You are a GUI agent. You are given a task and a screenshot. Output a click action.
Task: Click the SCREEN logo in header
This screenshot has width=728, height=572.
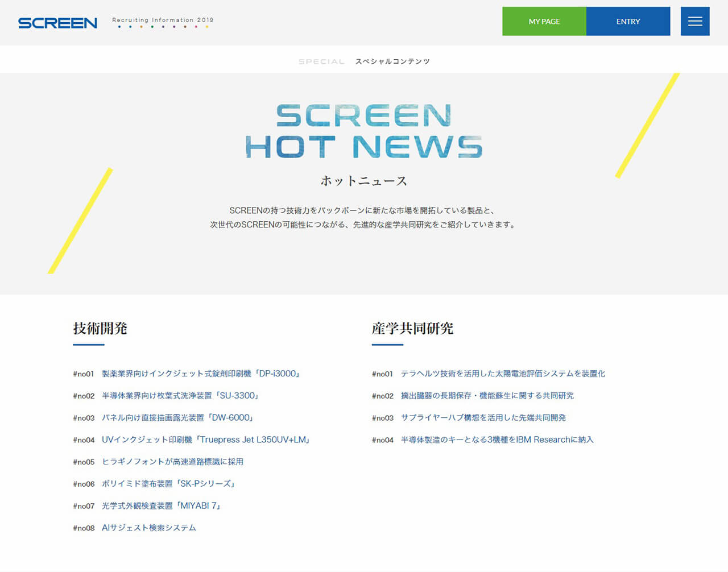click(57, 23)
